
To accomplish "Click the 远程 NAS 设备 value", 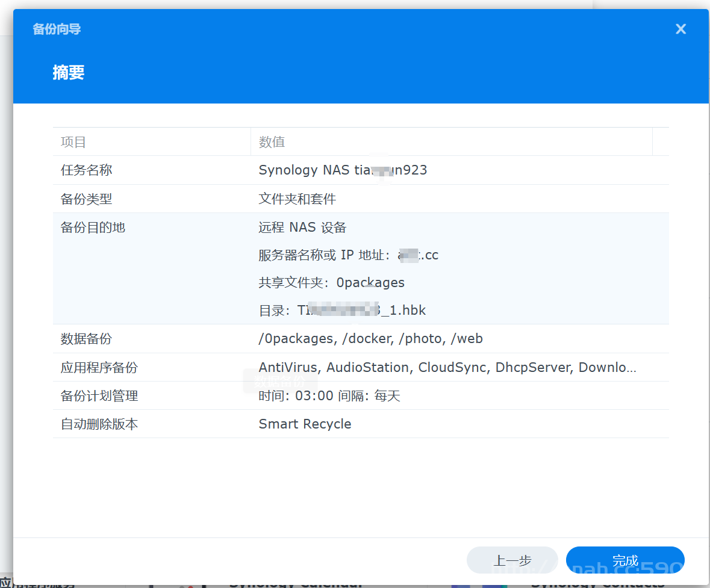I will pyautogui.click(x=302, y=227).
